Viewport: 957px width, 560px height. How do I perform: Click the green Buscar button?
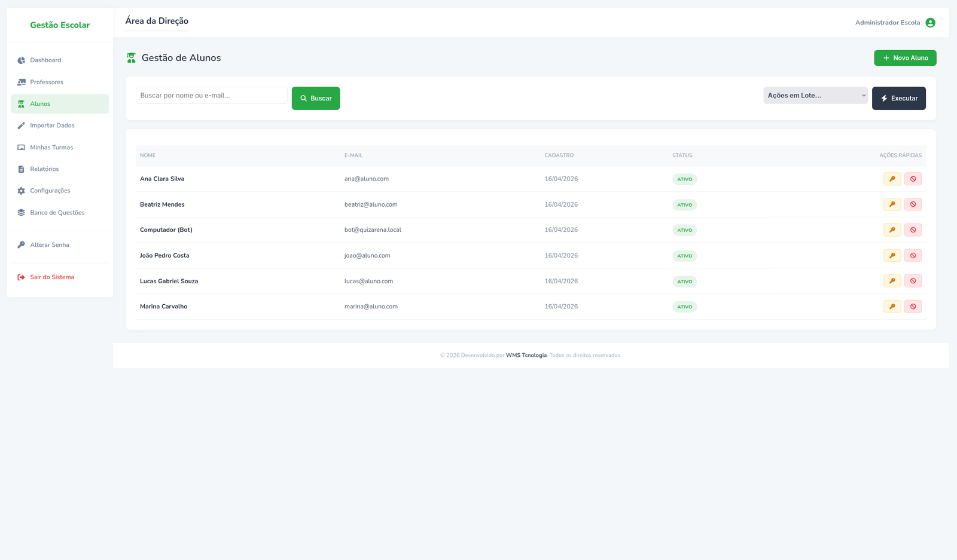coord(315,98)
